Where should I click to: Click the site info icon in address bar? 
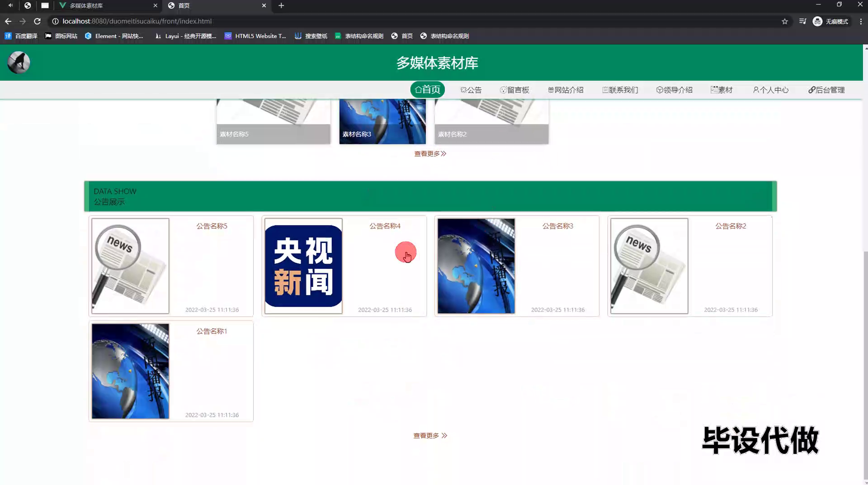55,21
